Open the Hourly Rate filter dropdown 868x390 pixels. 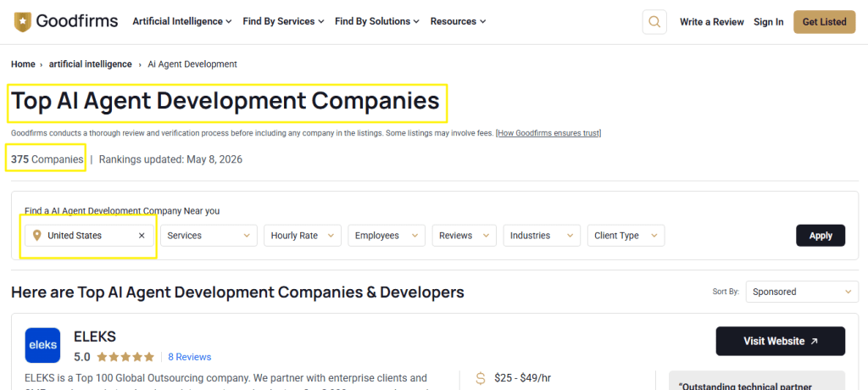(303, 236)
